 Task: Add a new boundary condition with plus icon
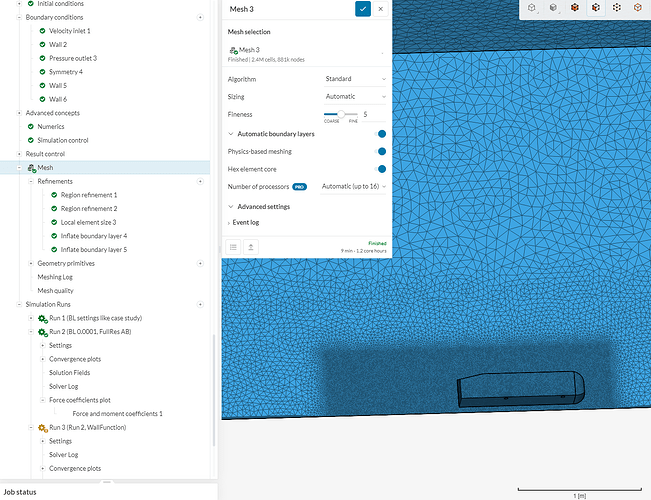(x=200, y=17)
